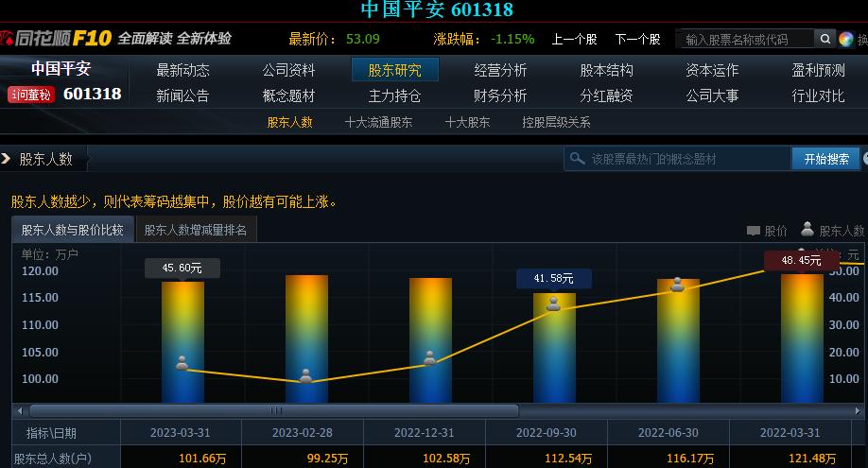Go to 上一个股 previous stock

(x=574, y=40)
